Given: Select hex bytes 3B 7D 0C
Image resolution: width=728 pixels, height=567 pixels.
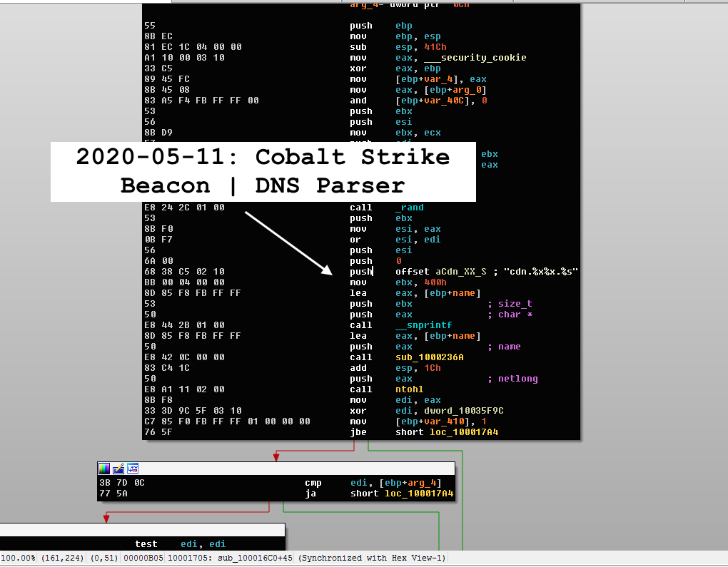Looking at the screenshot, I should pyautogui.click(x=122, y=483).
